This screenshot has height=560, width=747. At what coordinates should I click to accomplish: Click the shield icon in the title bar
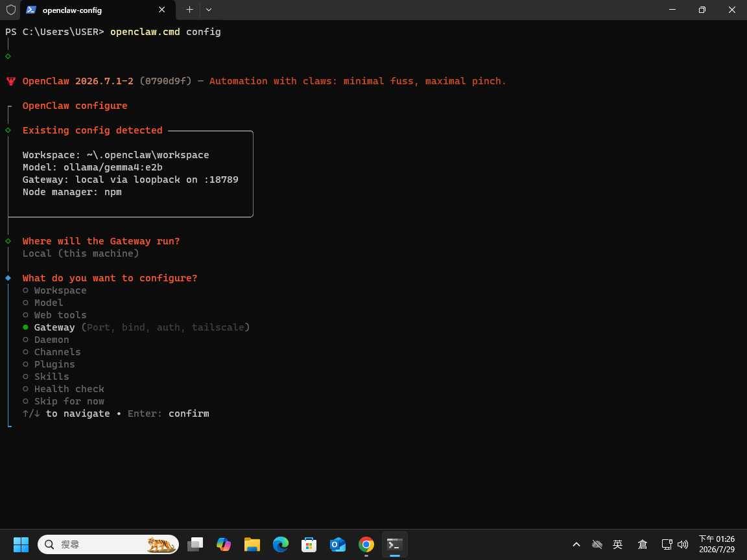[10, 10]
